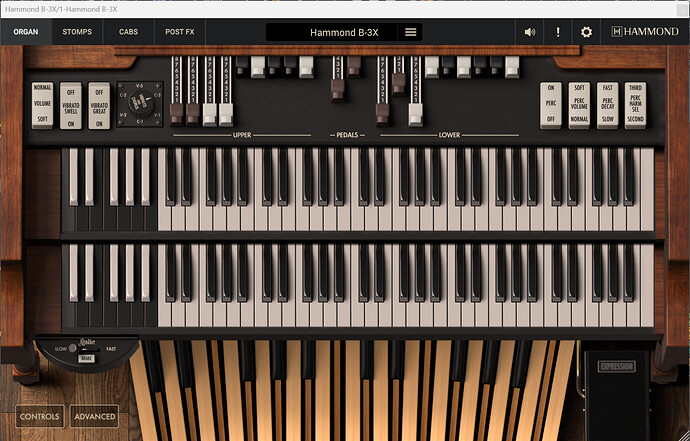Image resolution: width=690 pixels, height=441 pixels.
Task: Click the UPPER drawbar section label
Action: point(242,135)
